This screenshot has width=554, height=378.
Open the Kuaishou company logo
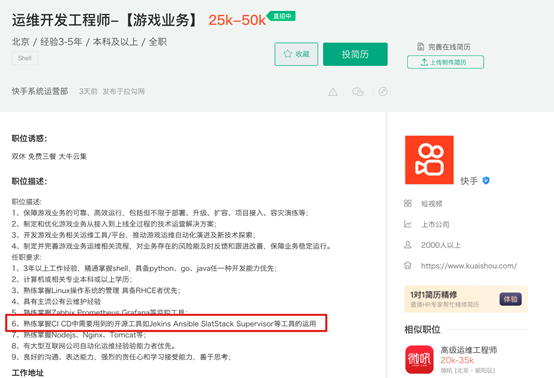tap(429, 160)
